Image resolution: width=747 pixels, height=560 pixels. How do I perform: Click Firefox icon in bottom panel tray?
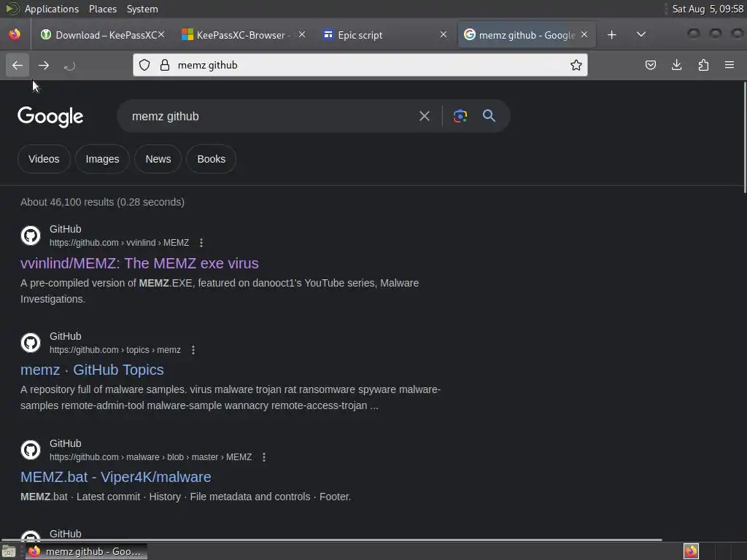click(692, 551)
